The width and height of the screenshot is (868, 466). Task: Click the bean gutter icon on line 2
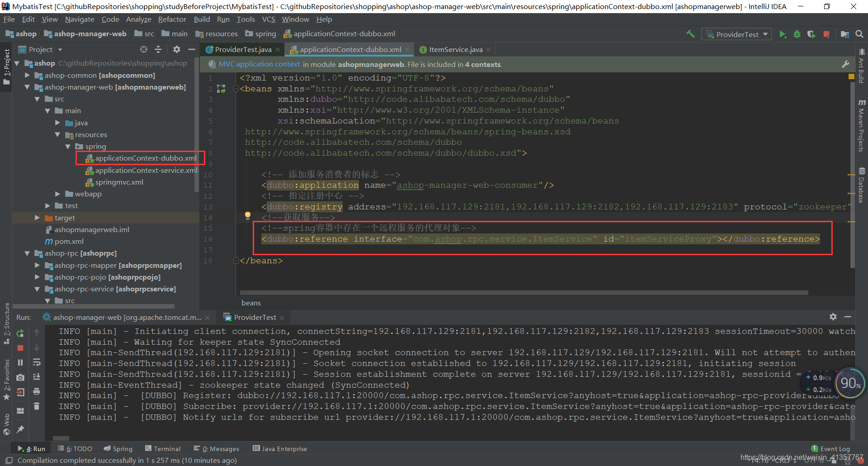tap(221, 89)
